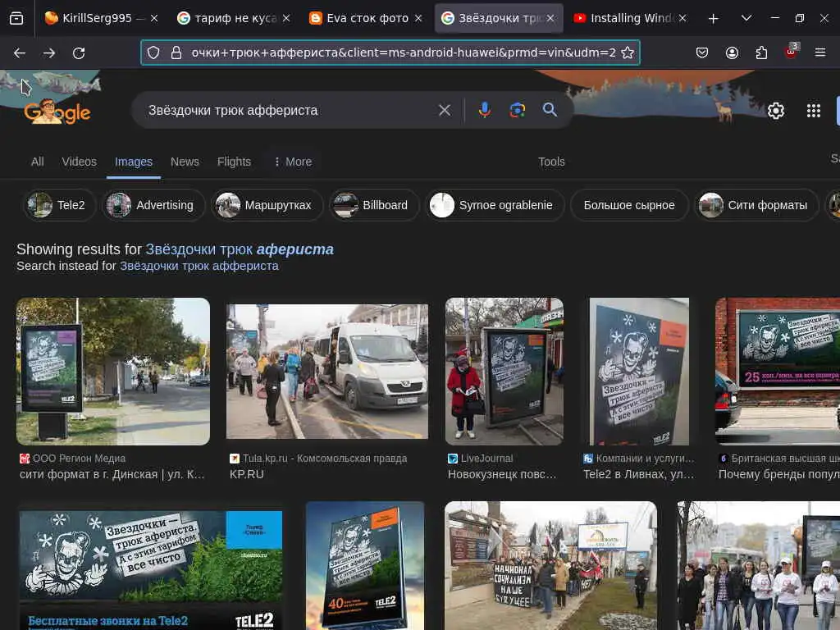Close the Eva сток фото tab
Viewport: 840px width, 630px height.
click(418, 18)
